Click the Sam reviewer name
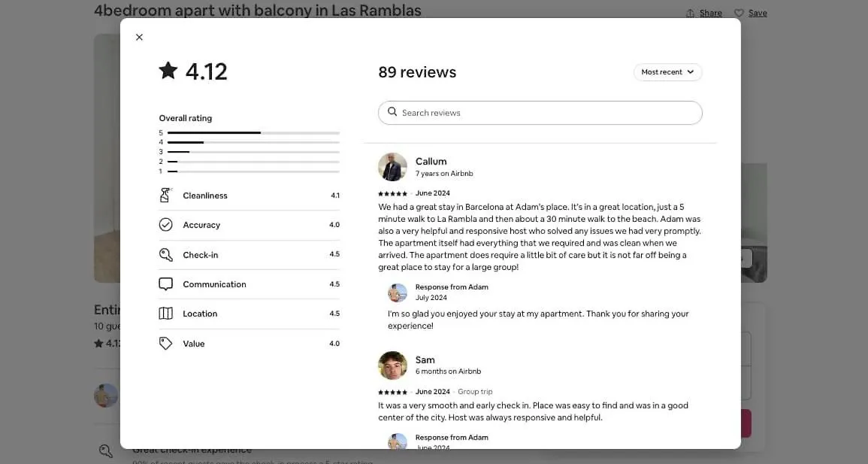868x464 pixels. coord(425,359)
